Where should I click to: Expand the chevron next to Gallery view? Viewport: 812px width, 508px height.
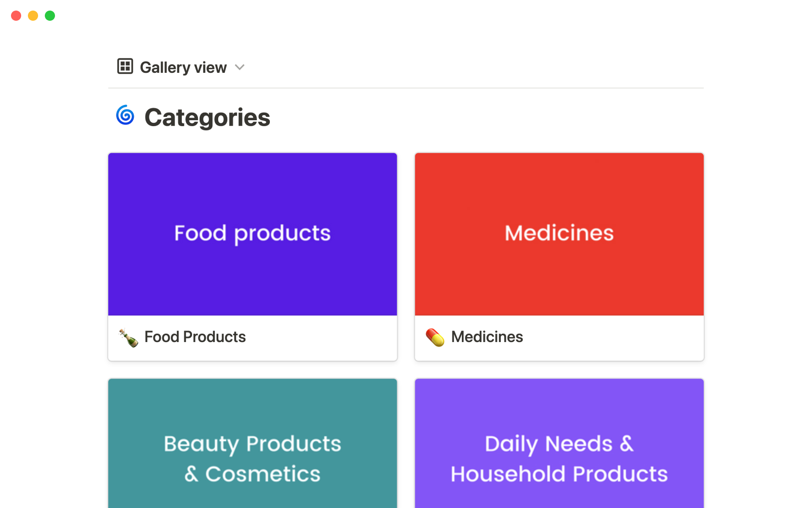click(x=240, y=67)
